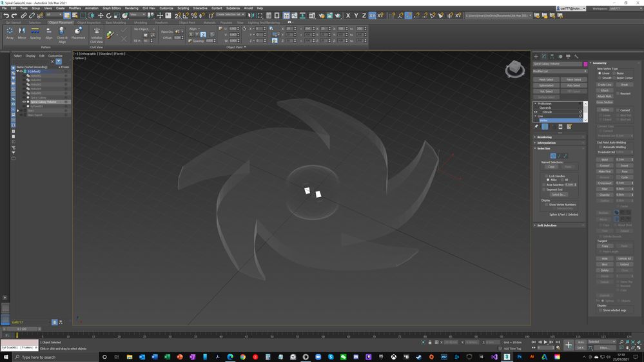The image size is (644, 362).
Task: Switch to Object Placement ribbon tab
Action: click(61, 23)
